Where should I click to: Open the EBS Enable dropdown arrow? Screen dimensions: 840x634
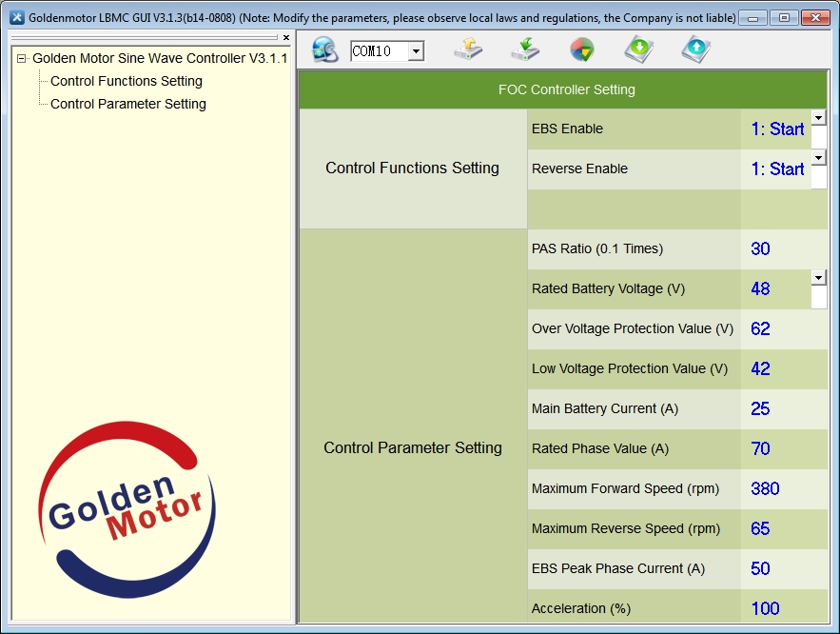(818, 117)
